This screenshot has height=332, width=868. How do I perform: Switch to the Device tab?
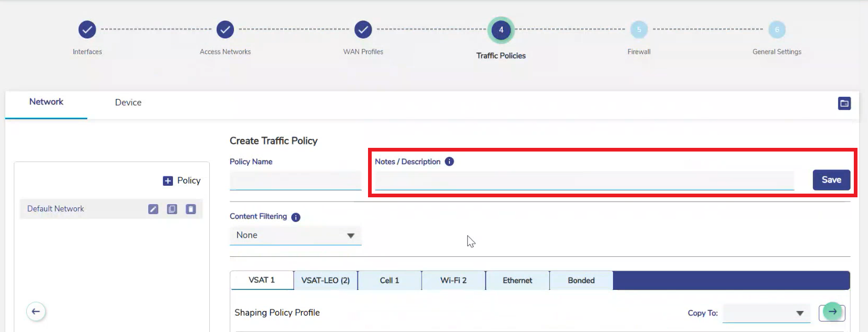[128, 103]
